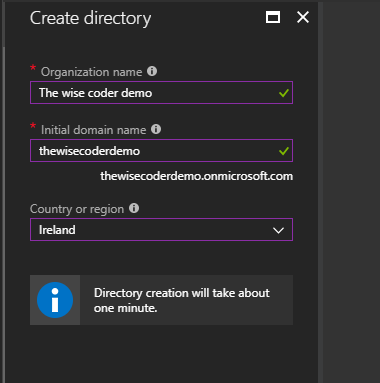The image size is (380, 383).
Task: Click the Organization name label
Action: (x=91, y=72)
